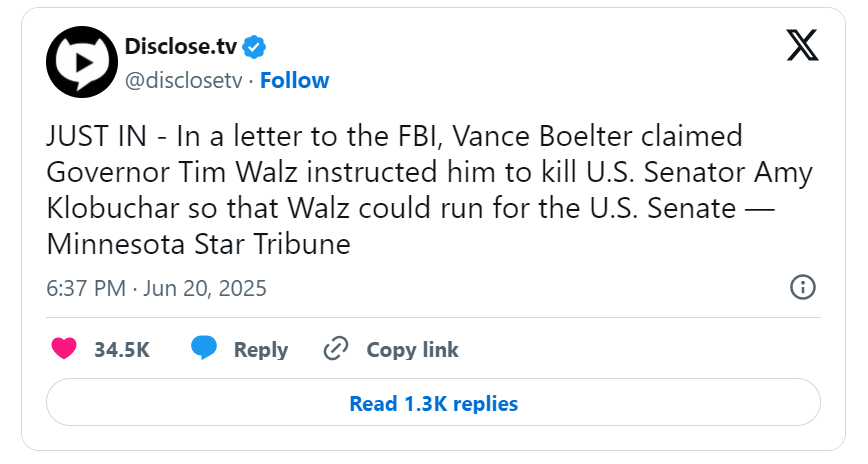Open the @disclosetv handle link
Image resolution: width=868 pixels, height=464 pixels.
click(184, 81)
